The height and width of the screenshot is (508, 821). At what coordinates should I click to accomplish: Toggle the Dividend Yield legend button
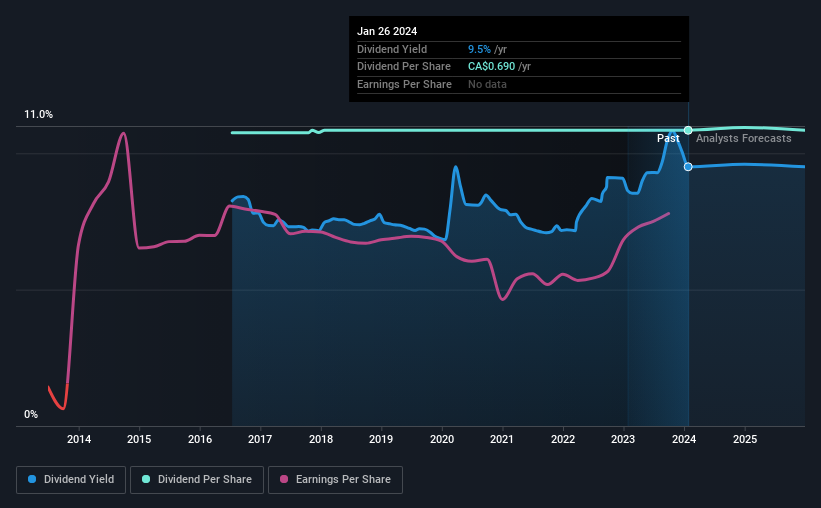coord(71,480)
